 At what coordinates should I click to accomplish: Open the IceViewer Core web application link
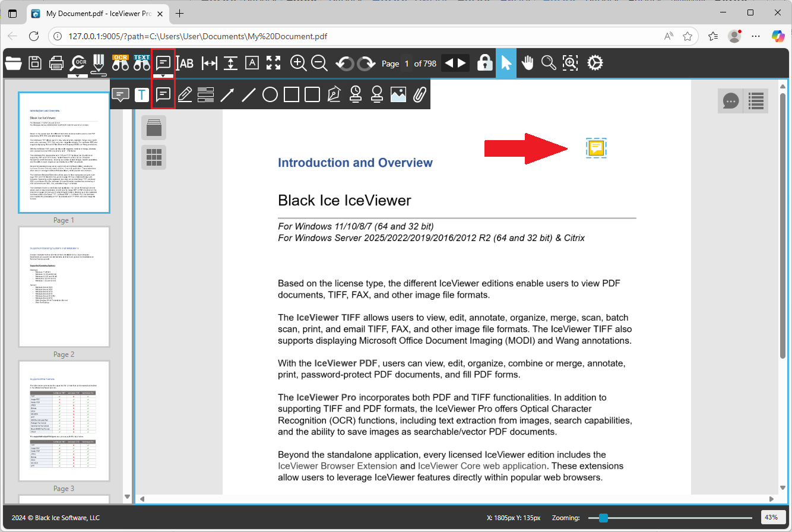[x=482, y=466]
